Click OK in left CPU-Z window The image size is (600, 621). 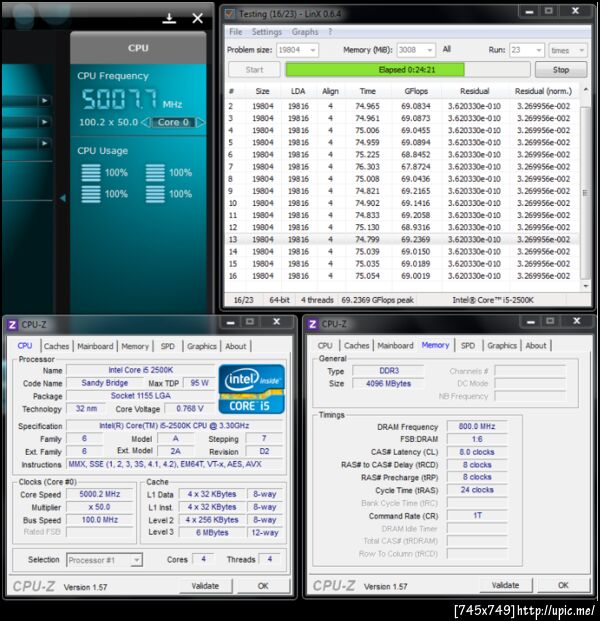[x=263, y=586]
